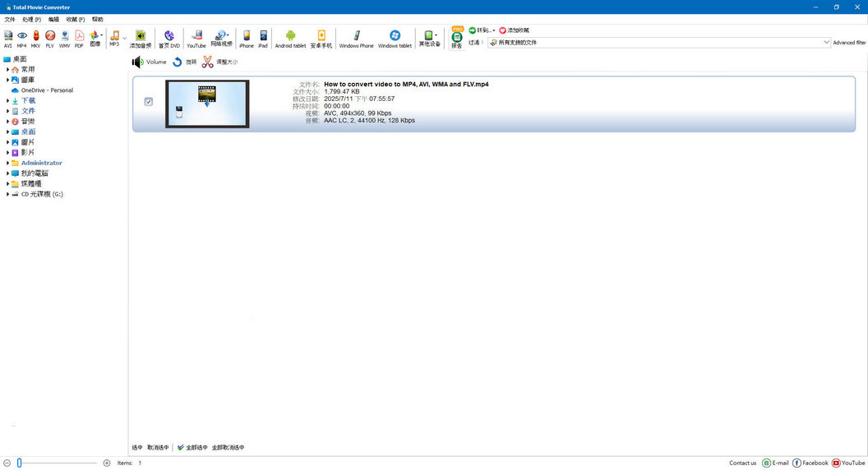Screen dimensions: 868x470
Task: Expand the Administrator folder node
Action: tap(7, 163)
